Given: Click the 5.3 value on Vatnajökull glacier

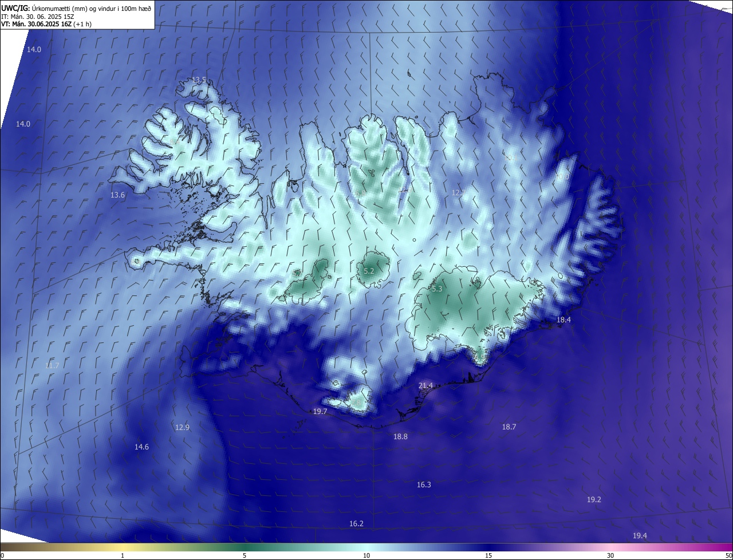Looking at the screenshot, I should [x=437, y=289].
